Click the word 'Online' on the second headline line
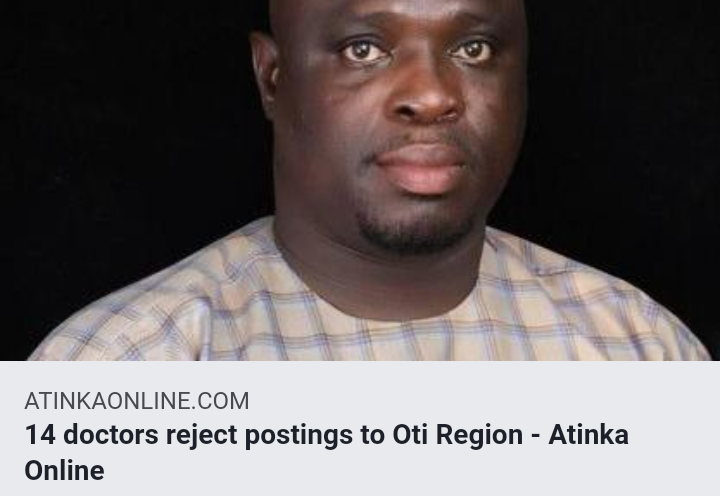 64,471
